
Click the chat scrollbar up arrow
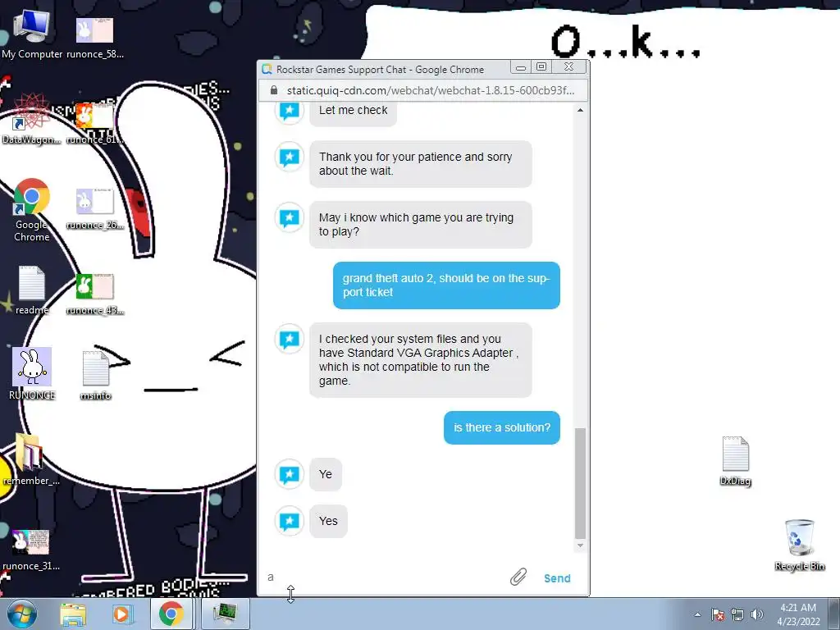pos(580,110)
